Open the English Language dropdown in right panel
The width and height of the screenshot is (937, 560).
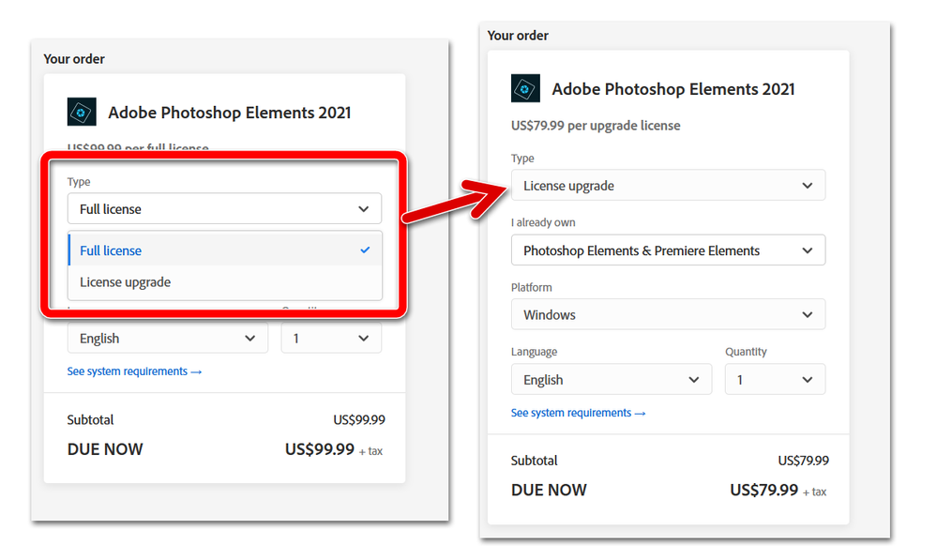pos(612,380)
